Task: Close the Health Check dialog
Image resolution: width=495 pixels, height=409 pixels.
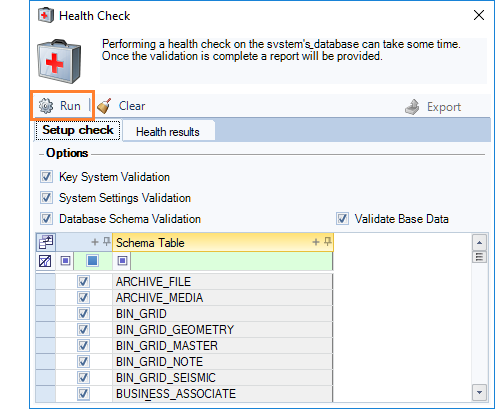Action: tap(479, 15)
